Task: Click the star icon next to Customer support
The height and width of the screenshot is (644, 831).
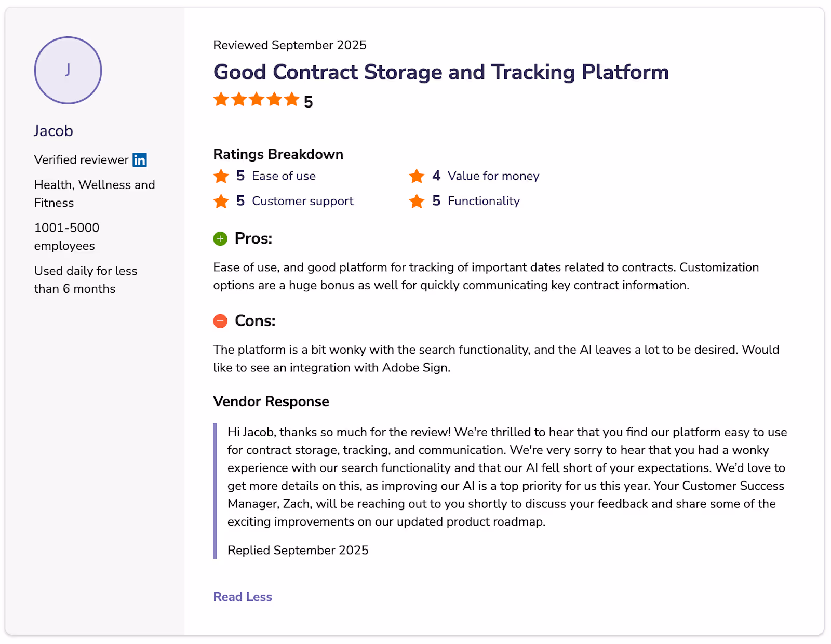Action: (221, 201)
